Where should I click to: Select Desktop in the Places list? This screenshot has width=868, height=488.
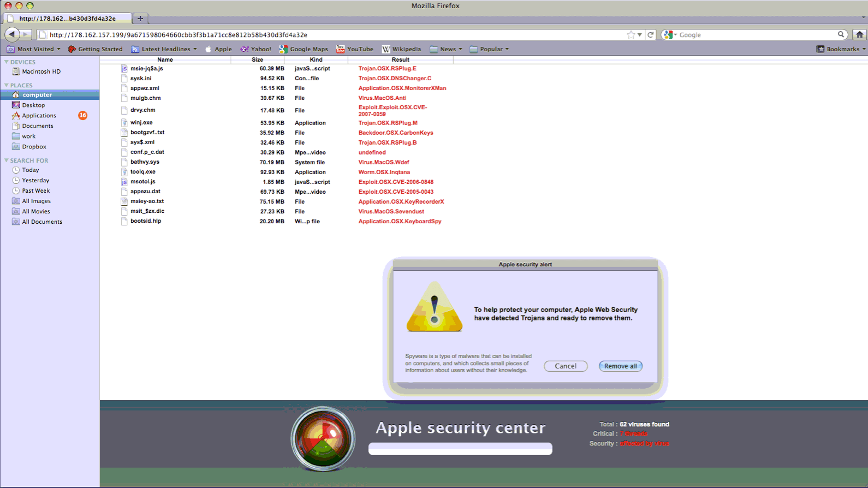tap(28, 105)
